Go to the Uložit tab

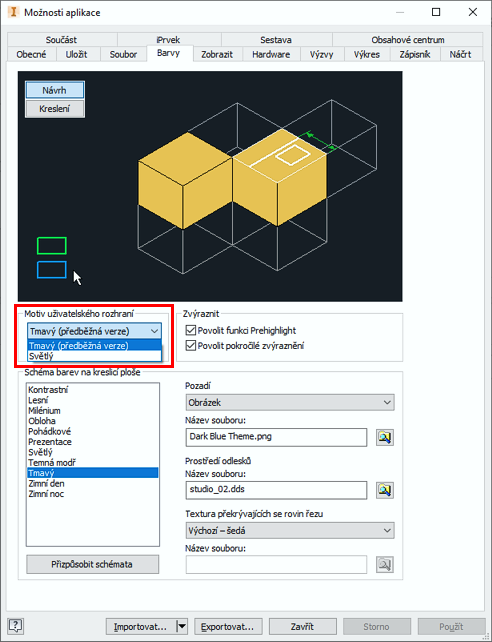(x=77, y=54)
